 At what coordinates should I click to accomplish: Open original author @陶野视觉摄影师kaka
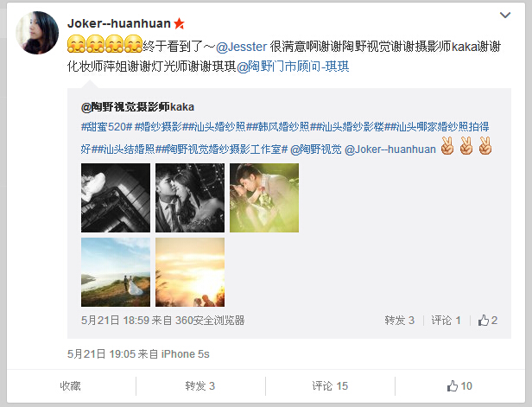137,107
